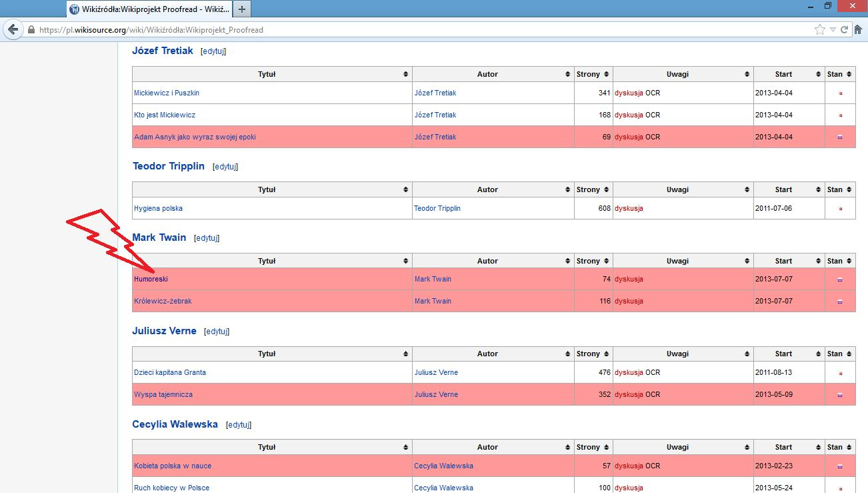The height and width of the screenshot is (493, 868).
Task: Click status icon for Humoreski row
Action: coord(840,280)
